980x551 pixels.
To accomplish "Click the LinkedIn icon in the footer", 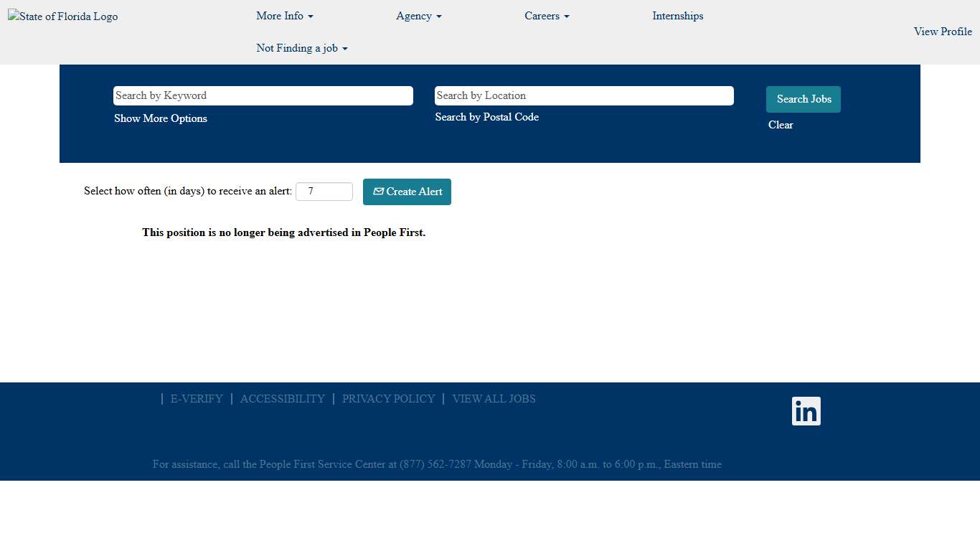I will (806, 411).
